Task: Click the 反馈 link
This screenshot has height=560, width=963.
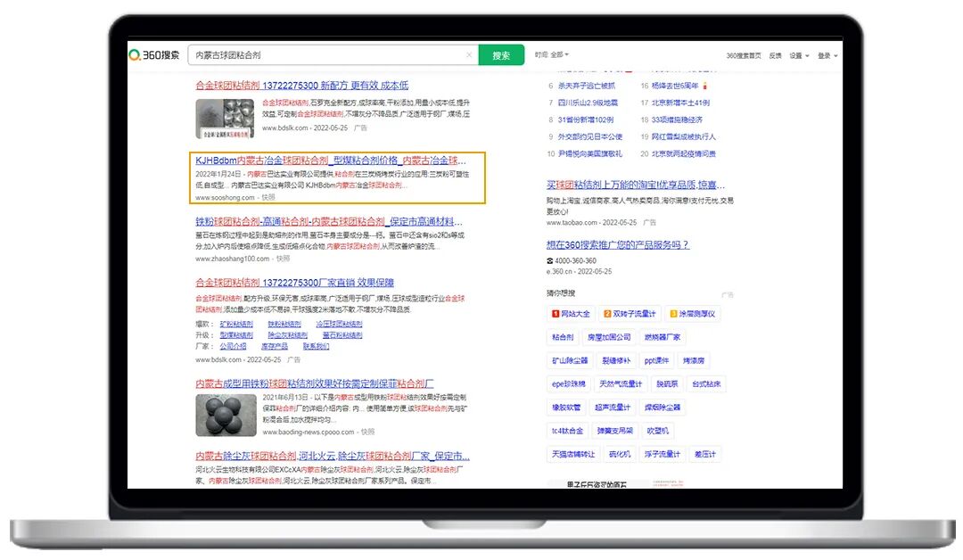Action: [x=775, y=55]
